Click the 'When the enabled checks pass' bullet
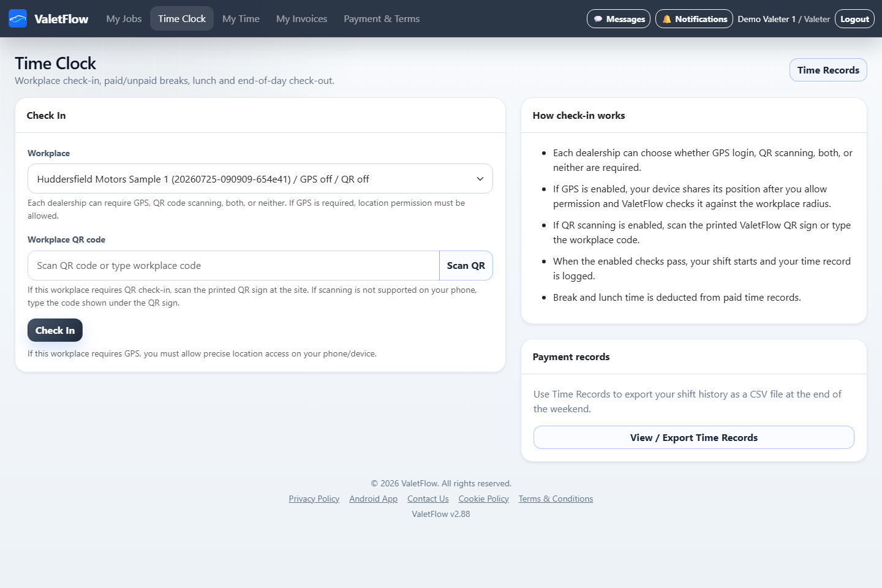Screen dimensions: 882x588 point(702,268)
